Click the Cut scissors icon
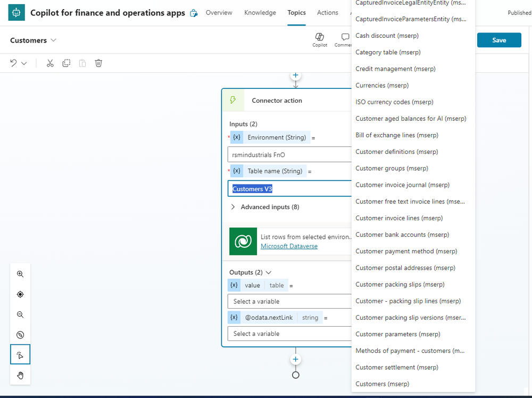The height and width of the screenshot is (398, 532). [50, 63]
